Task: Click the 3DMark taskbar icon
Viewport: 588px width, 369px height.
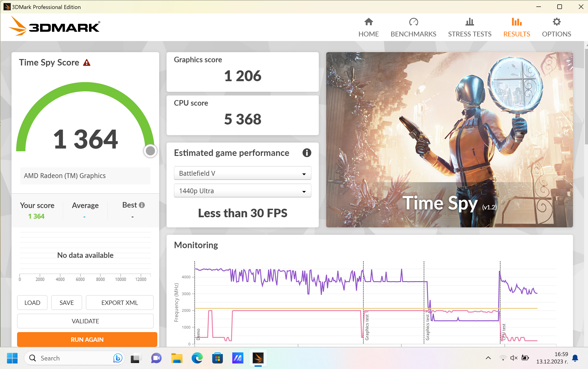Action: (x=258, y=358)
